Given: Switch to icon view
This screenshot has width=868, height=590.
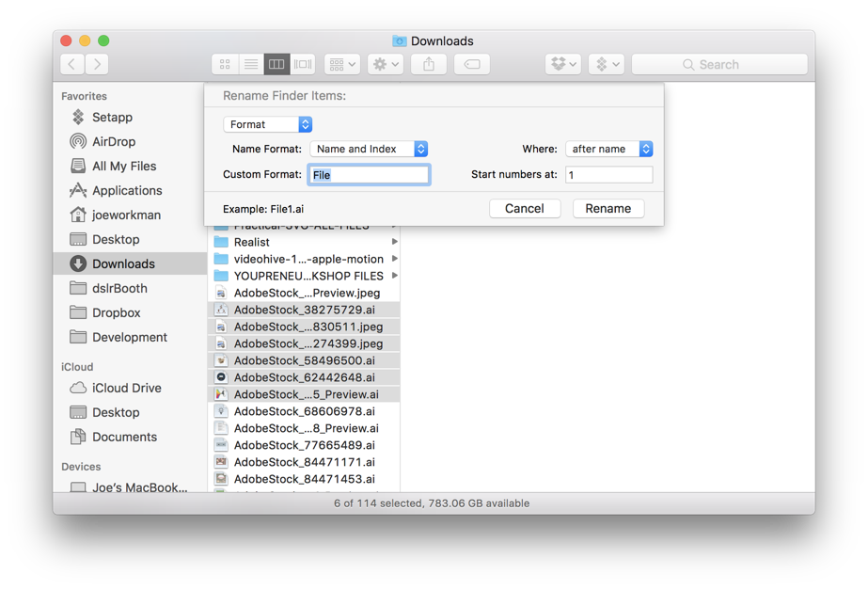Looking at the screenshot, I should tap(225, 64).
